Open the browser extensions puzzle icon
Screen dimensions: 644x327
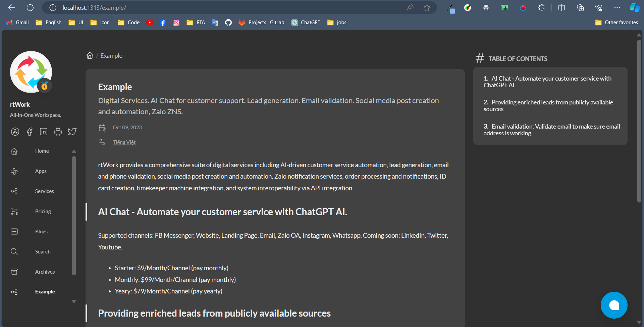click(x=541, y=8)
